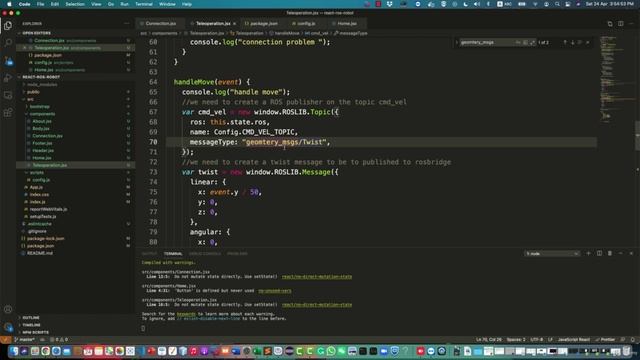Select the Debug Console panel tab

(205, 253)
